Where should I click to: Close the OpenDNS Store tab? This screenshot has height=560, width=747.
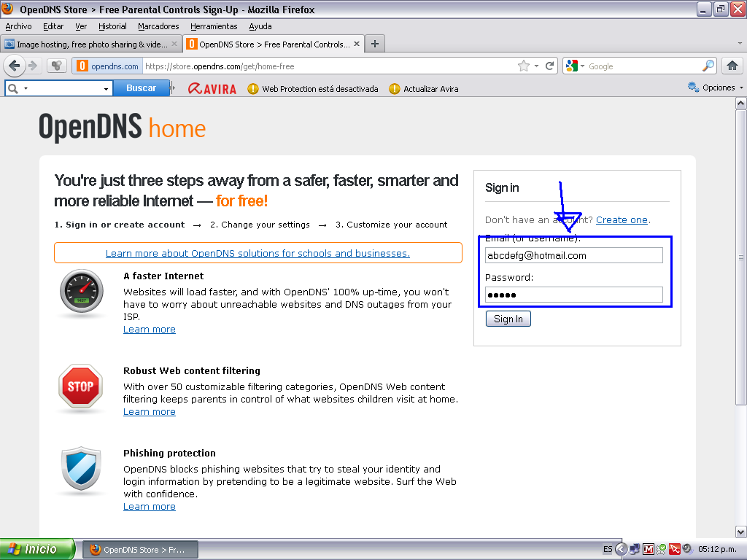(356, 44)
